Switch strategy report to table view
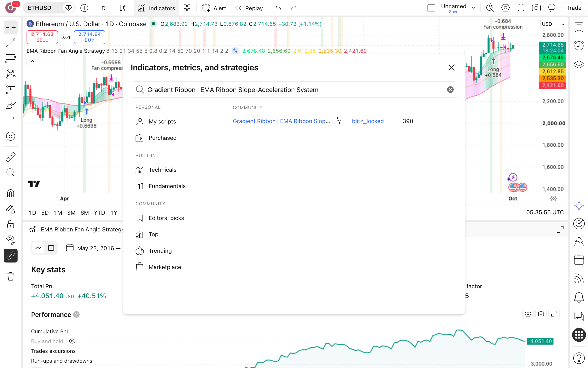The width and height of the screenshot is (588, 368). point(51,248)
